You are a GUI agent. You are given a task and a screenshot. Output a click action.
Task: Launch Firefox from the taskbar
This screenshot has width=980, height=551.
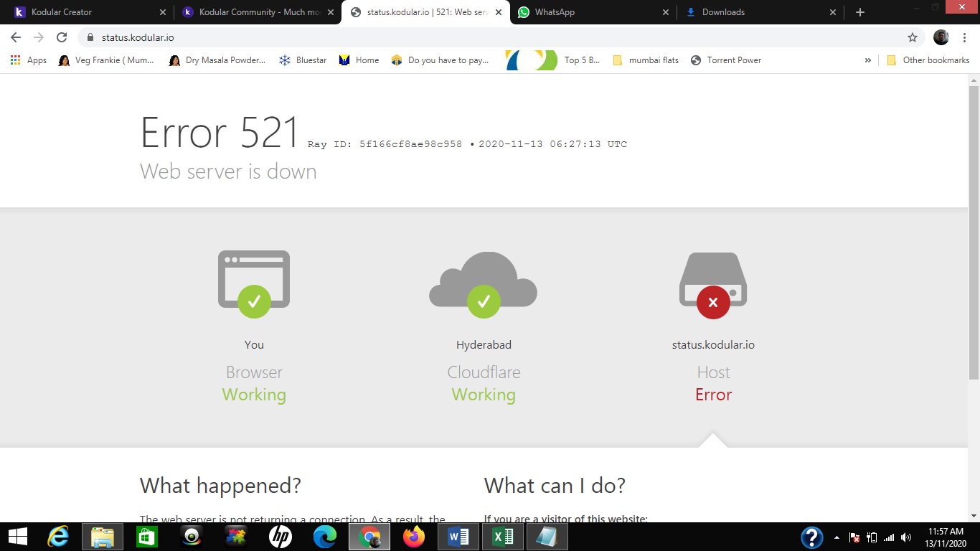click(x=414, y=537)
